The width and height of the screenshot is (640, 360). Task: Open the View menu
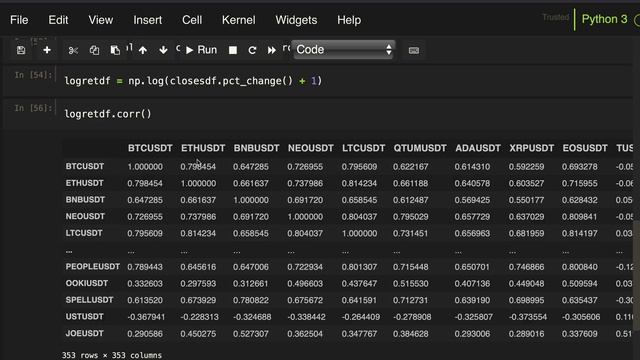tap(101, 20)
